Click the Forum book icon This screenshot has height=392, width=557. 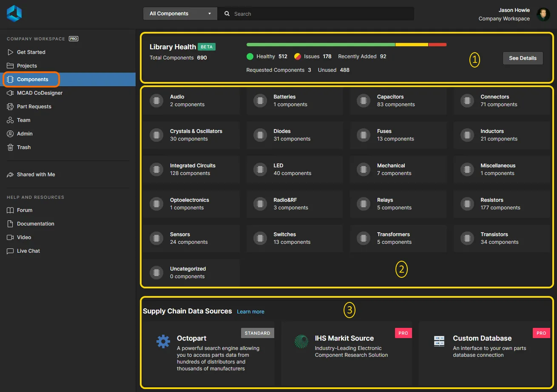[x=10, y=210]
